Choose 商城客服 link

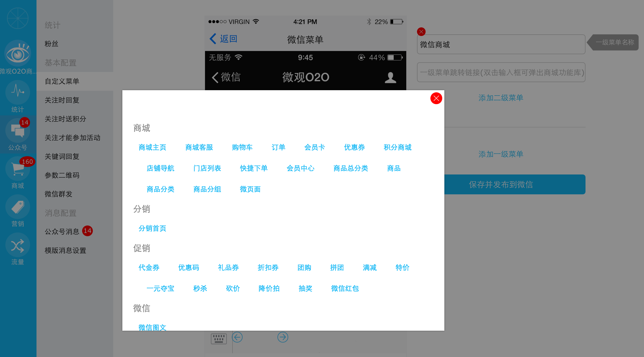tap(199, 147)
